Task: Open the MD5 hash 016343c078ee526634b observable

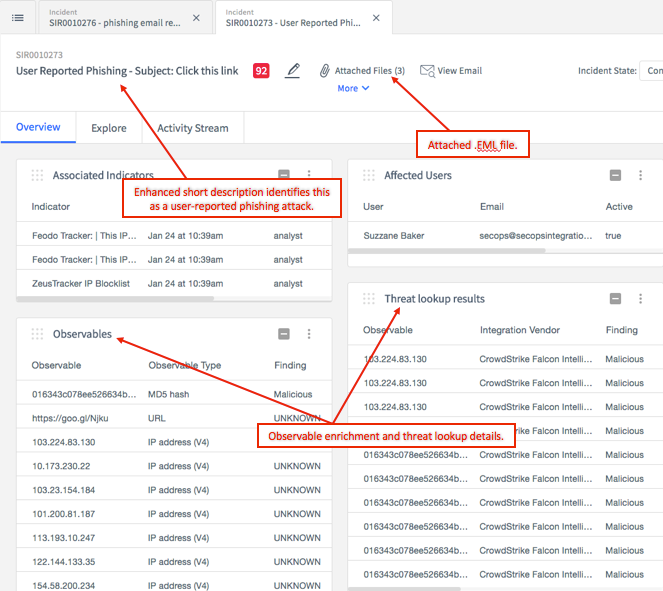Action: click(x=84, y=394)
